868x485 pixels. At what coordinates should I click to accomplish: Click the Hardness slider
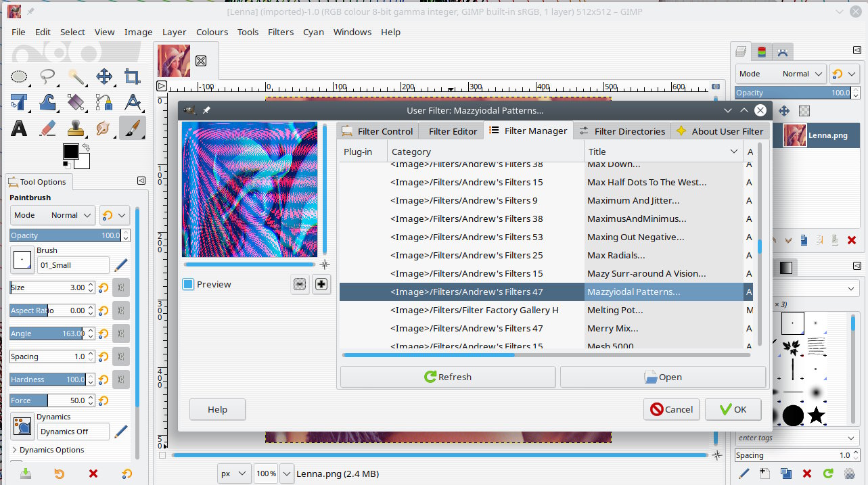53,379
